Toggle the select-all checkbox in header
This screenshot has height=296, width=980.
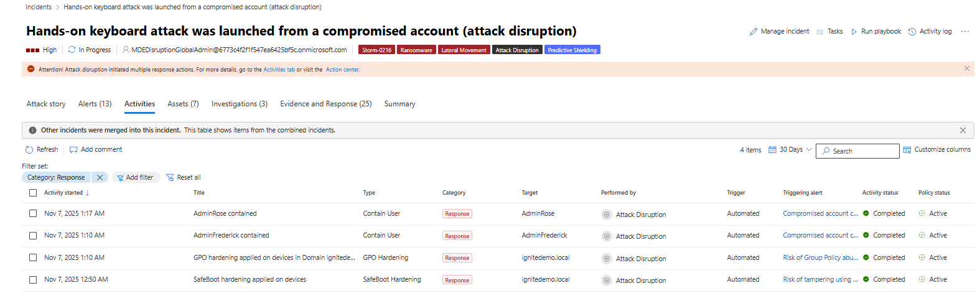tap(33, 193)
